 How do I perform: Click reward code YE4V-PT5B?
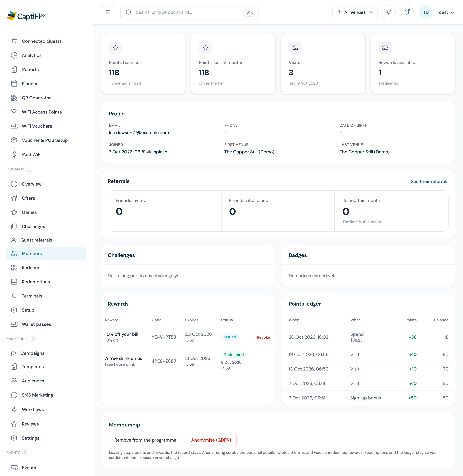pos(164,337)
